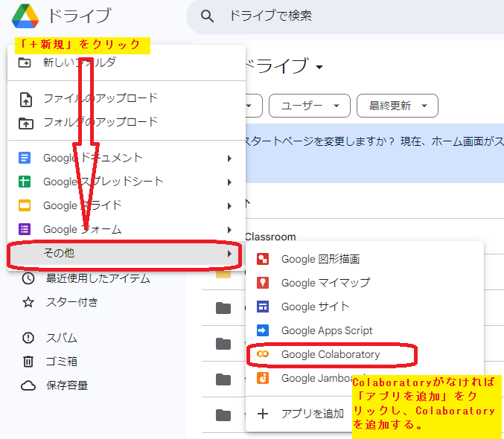Viewport: 504px width, 439px height.
Task: Click the Google Colaboratory icon
Action: (262, 354)
